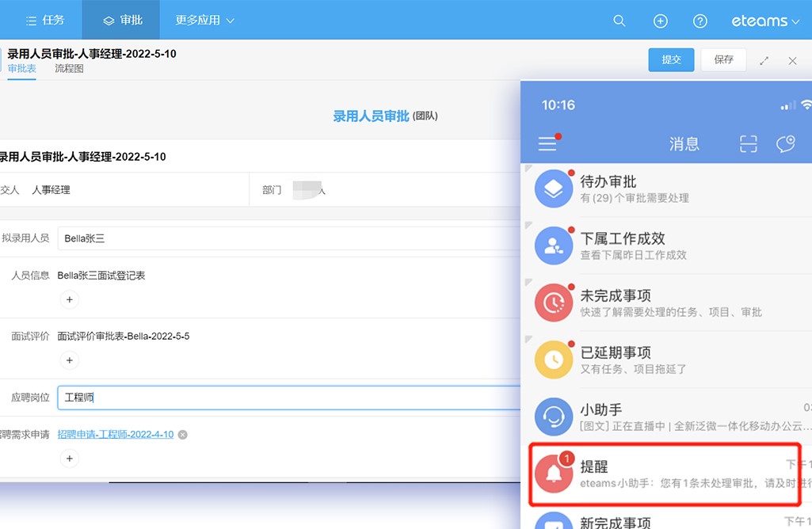812x529 pixels.
Task: Tap the mobile new chat bubble icon
Action: click(x=786, y=143)
